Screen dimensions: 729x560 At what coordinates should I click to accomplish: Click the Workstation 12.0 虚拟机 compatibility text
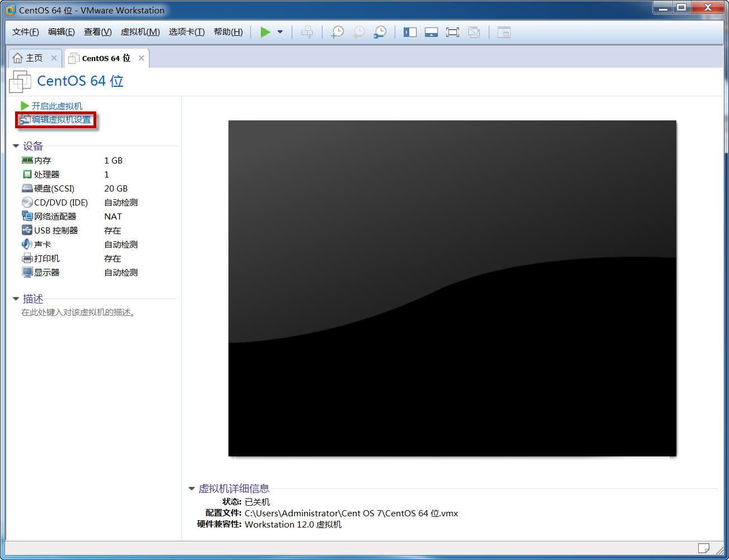[293, 524]
